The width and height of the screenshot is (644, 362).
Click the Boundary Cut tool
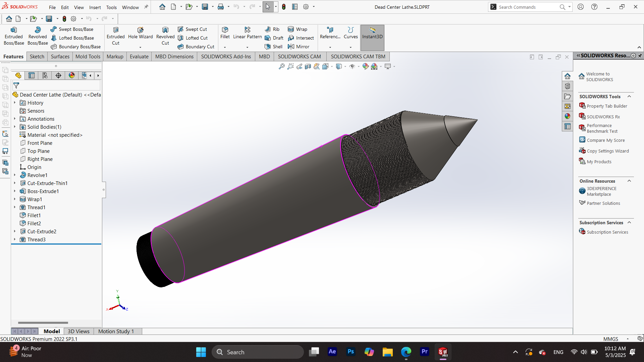click(x=196, y=47)
